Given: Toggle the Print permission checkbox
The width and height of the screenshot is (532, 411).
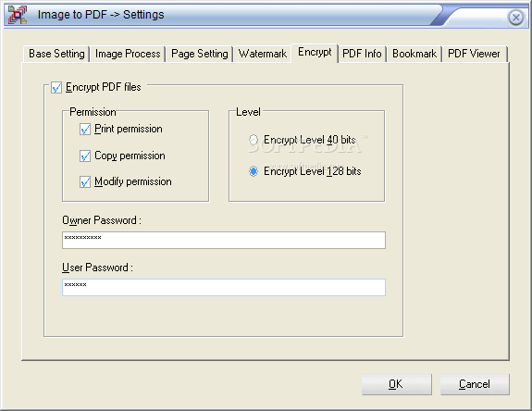Looking at the screenshot, I should point(85,130).
